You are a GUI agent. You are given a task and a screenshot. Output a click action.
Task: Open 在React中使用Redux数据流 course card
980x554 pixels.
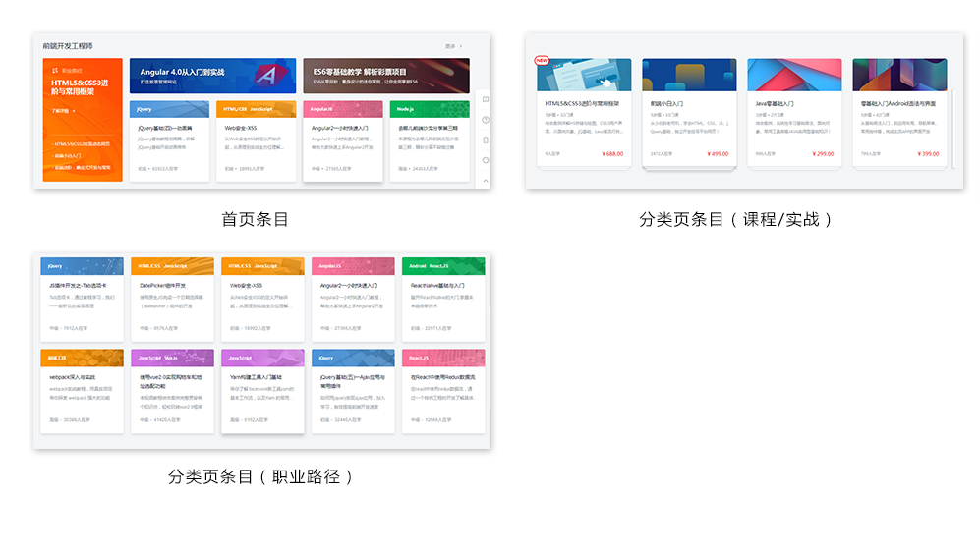tap(443, 391)
